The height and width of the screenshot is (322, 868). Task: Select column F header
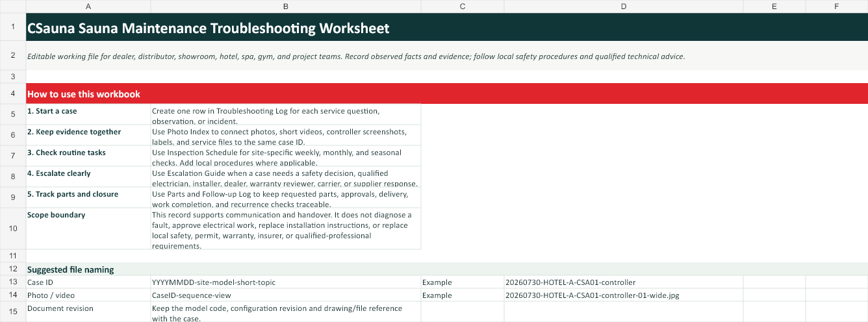pyautogui.click(x=837, y=6)
